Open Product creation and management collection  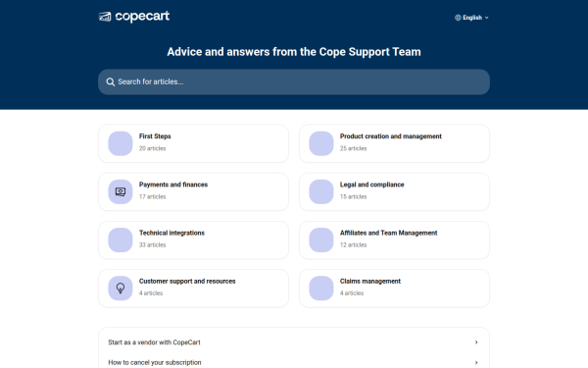(x=394, y=143)
